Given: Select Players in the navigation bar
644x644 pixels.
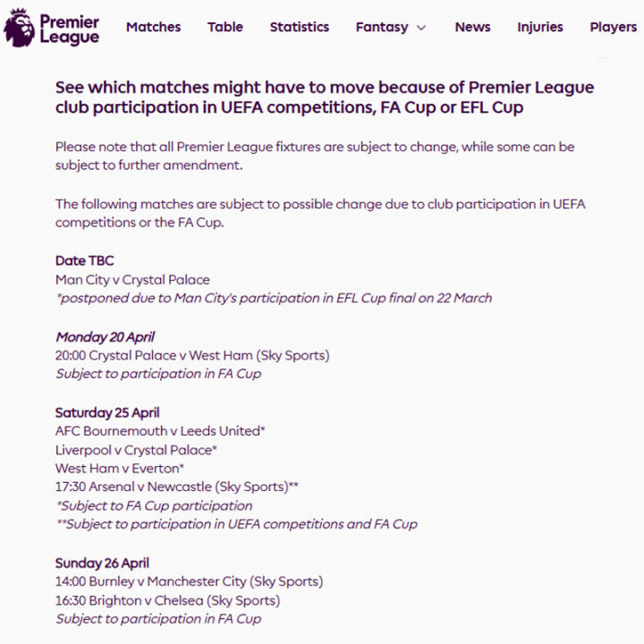Looking at the screenshot, I should pyautogui.click(x=613, y=27).
